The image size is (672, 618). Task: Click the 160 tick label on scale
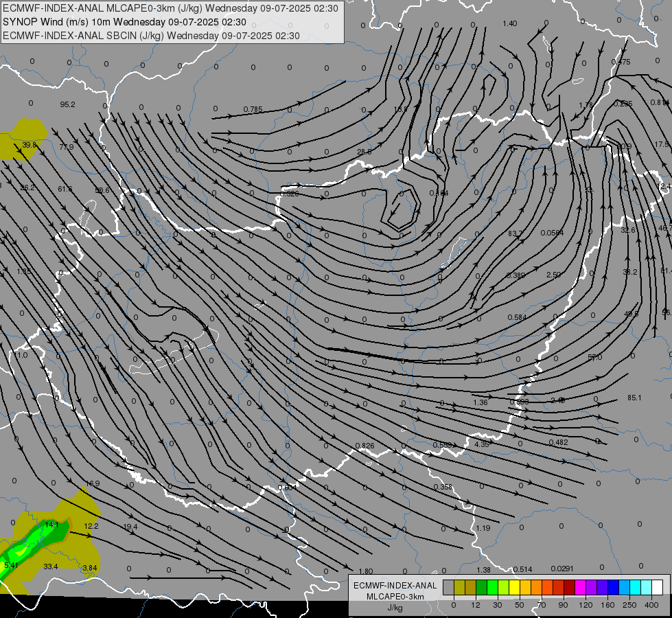(607, 605)
